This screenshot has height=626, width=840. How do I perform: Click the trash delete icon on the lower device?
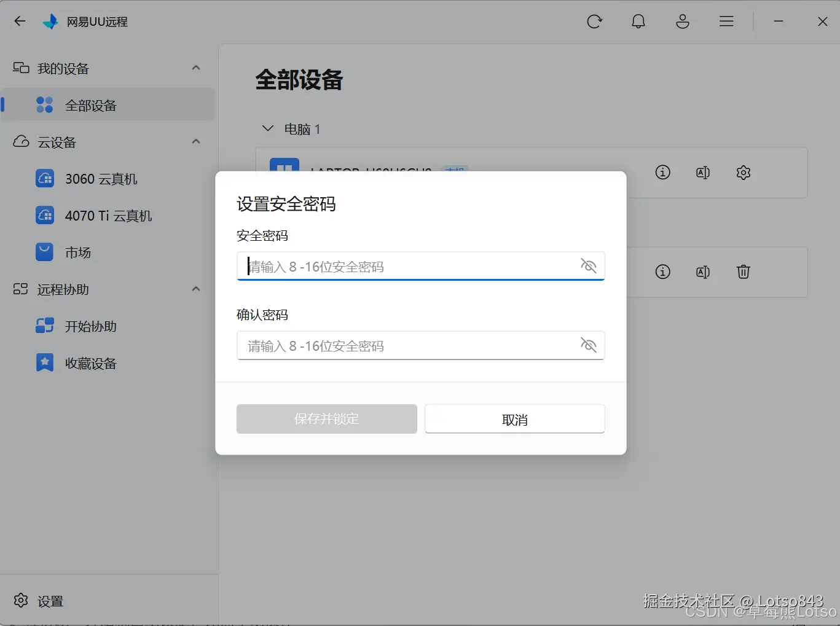(743, 272)
